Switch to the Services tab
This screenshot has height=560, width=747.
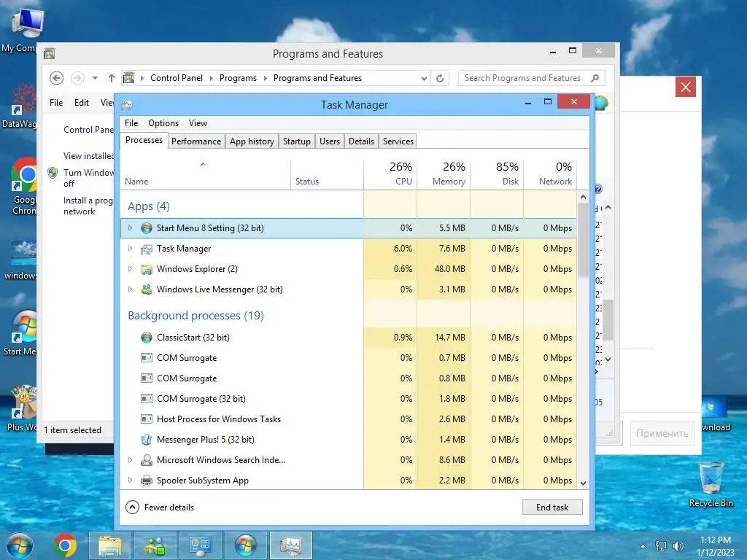point(398,141)
